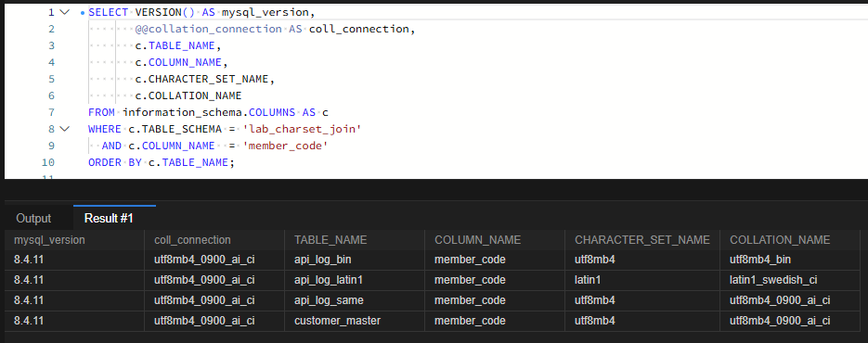Screen dimensions: 868x343
Task: Click collation cell in customer_master row
Action: pyautogui.click(x=790, y=321)
